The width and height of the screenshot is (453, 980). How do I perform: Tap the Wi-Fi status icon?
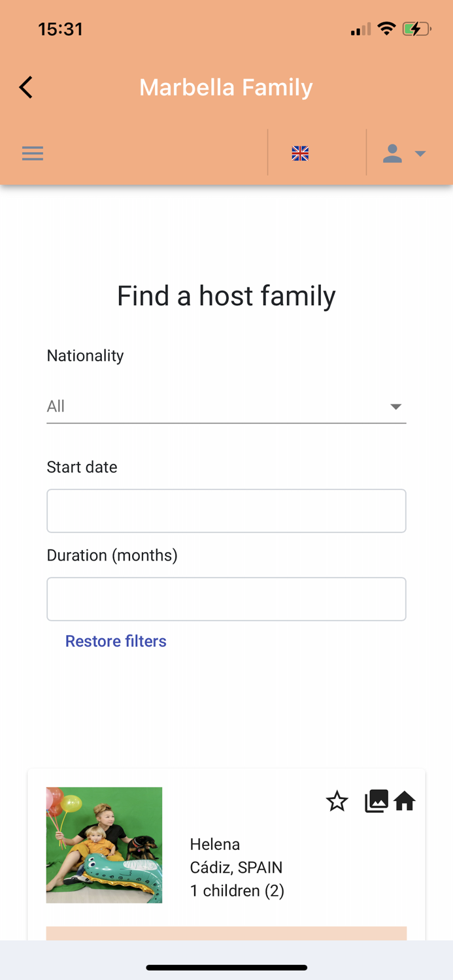point(386,29)
